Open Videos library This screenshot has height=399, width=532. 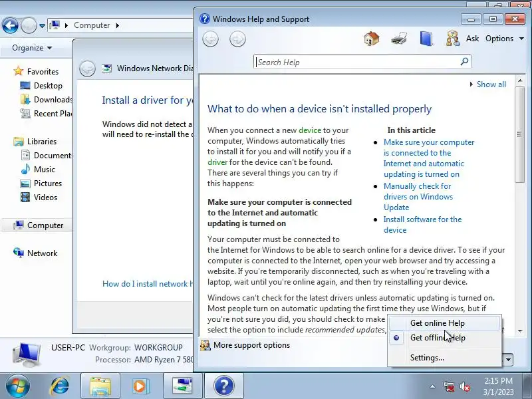tap(45, 197)
